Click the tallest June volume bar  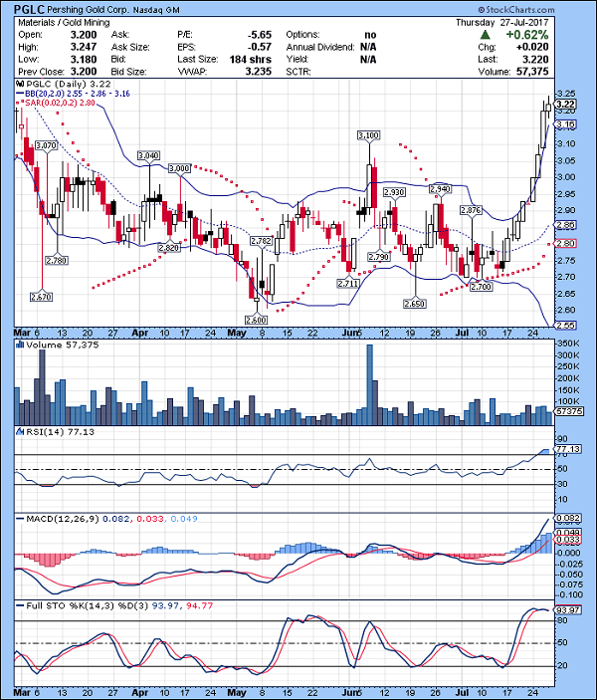pyautogui.click(x=369, y=384)
